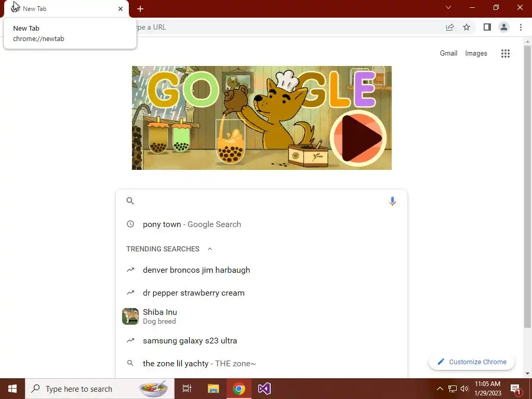
Task: Select the Shiba Inu dog breed suggestion
Action: click(x=261, y=316)
